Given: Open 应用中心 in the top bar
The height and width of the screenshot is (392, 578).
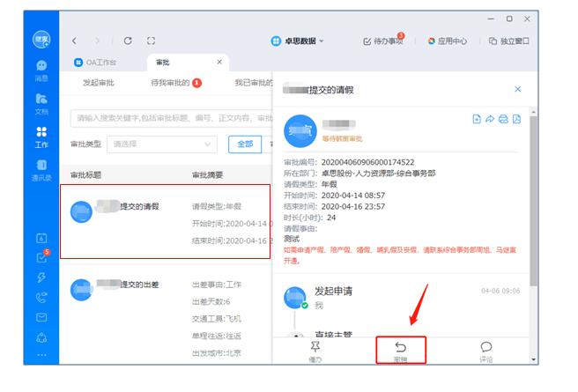Looking at the screenshot, I should pyautogui.click(x=447, y=41).
